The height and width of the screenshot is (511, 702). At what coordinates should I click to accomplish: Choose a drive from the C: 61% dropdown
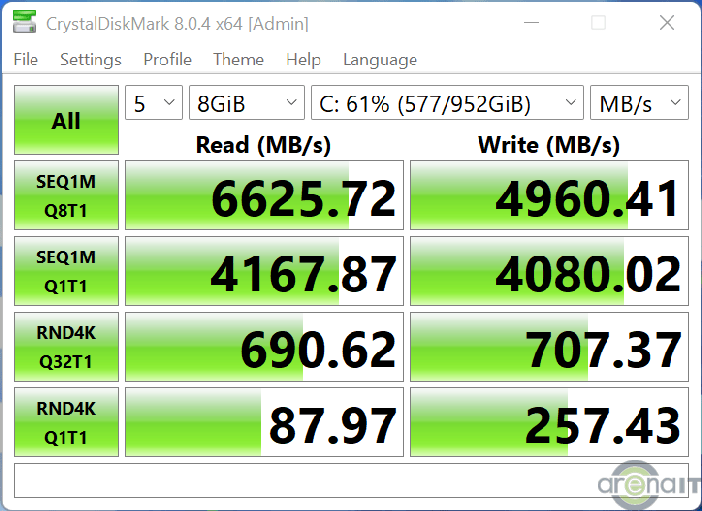tap(446, 103)
